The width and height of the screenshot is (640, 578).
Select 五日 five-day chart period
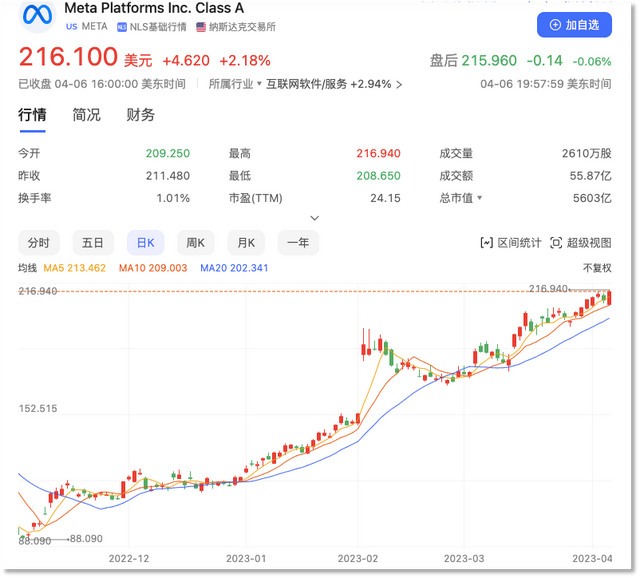(x=92, y=242)
